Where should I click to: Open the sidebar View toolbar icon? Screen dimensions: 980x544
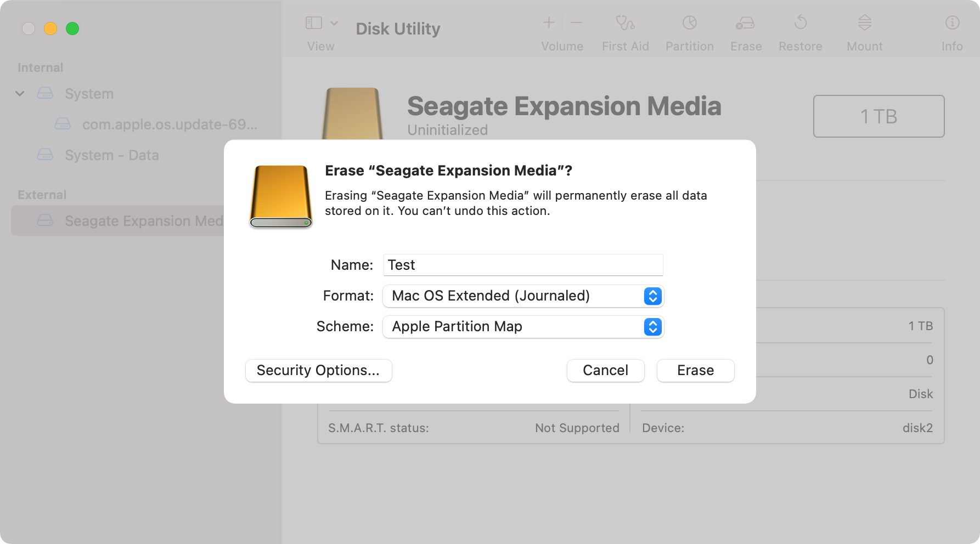[313, 23]
